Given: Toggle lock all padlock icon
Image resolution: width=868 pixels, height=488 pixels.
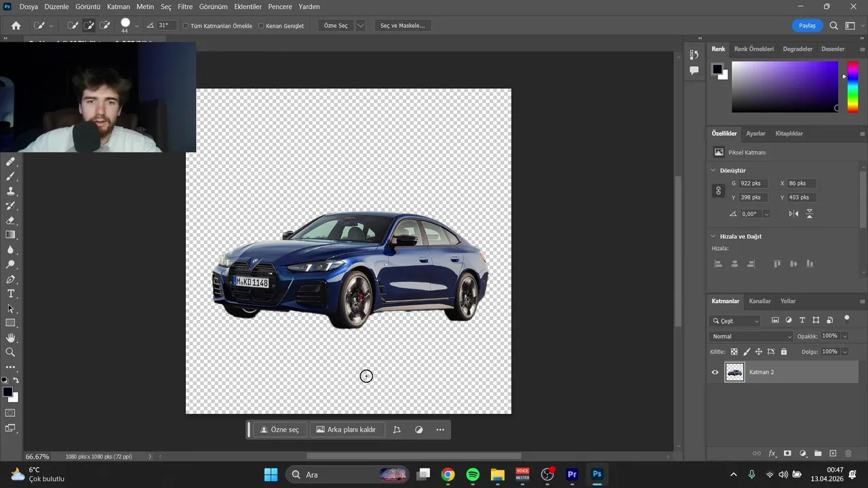Looking at the screenshot, I should (784, 352).
